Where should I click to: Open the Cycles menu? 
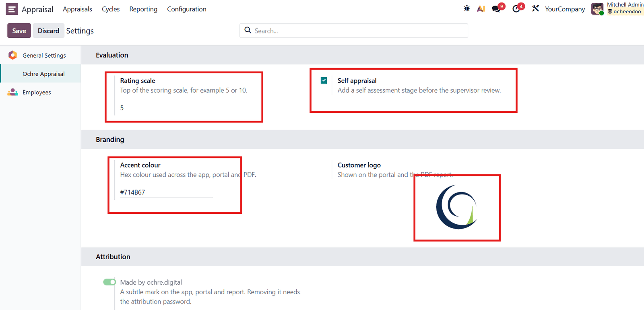(111, 9)
